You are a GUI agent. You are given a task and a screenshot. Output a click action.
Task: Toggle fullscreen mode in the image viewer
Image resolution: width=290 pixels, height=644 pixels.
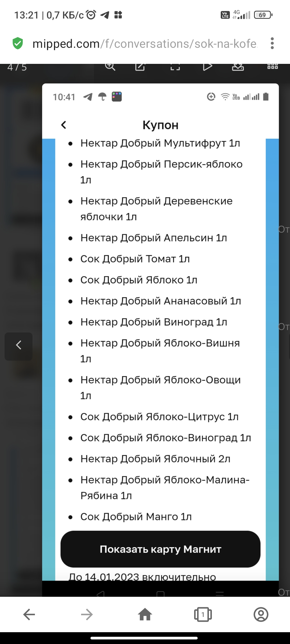point(175,66)
